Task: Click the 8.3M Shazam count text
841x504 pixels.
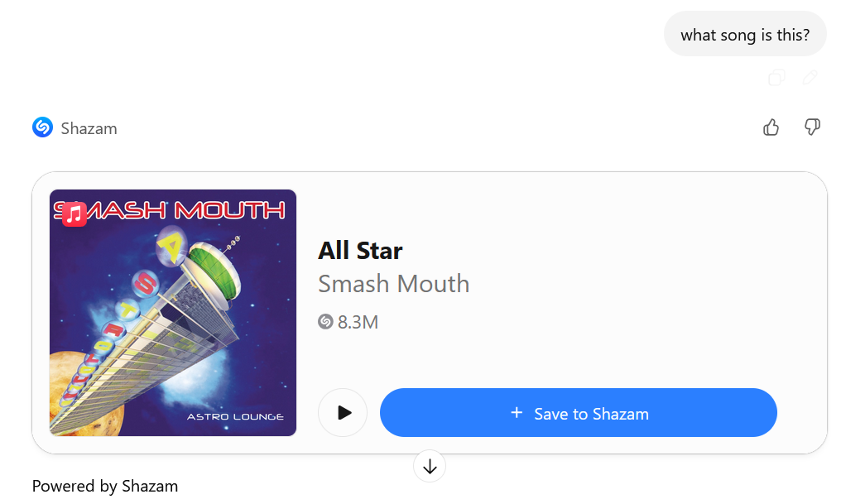Action: tap(358, 322)
